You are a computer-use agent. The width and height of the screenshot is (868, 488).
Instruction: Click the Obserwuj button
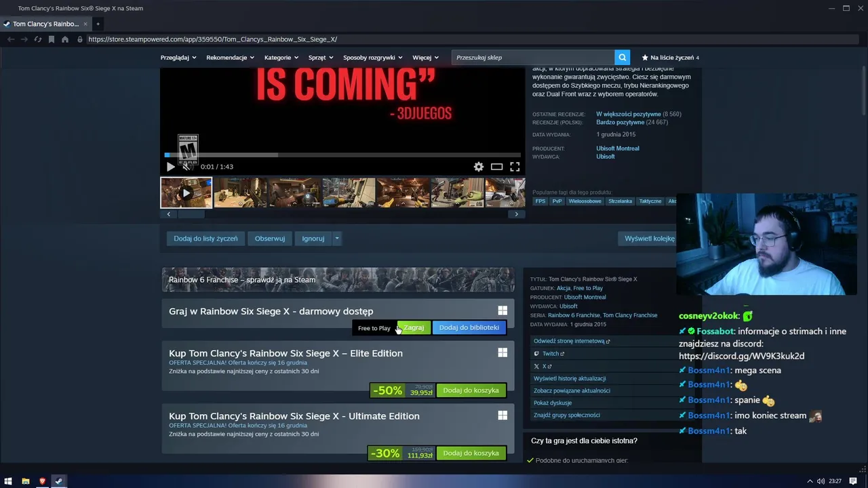270,239
